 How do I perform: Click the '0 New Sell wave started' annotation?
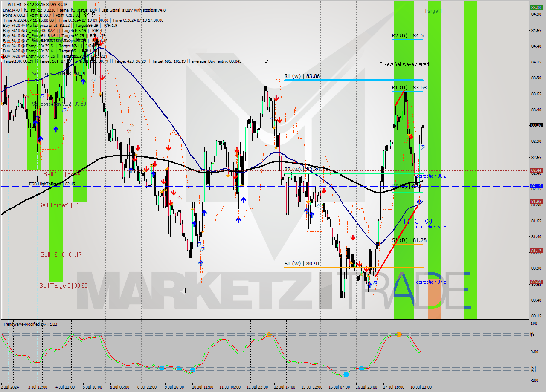(404, 64)
